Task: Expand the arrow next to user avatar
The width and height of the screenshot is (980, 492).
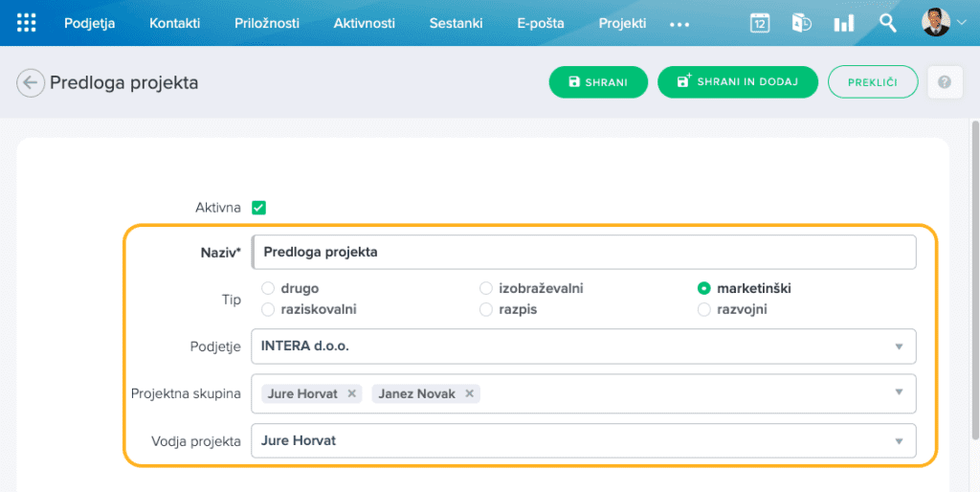Action: pos(961,23)
